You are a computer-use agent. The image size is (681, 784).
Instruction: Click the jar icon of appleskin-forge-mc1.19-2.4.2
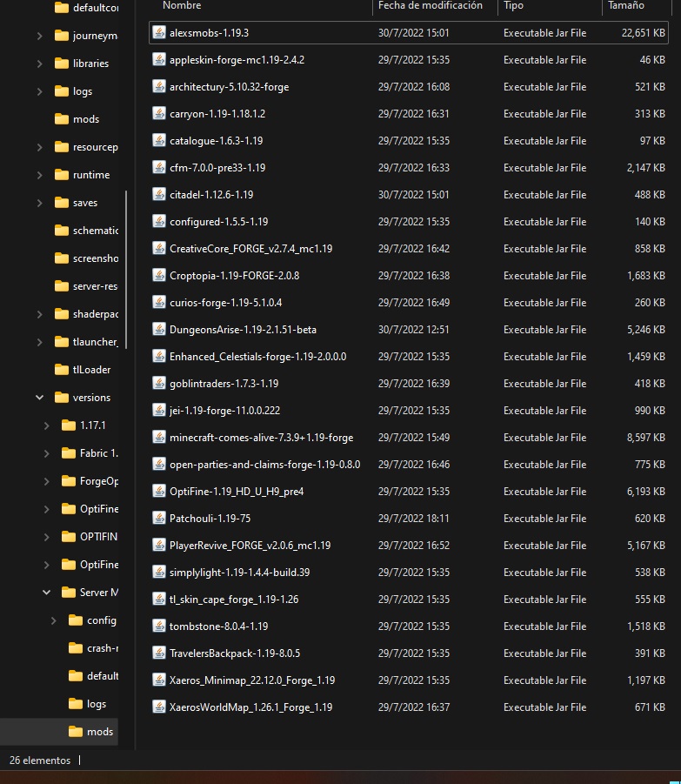click(159, 59)
